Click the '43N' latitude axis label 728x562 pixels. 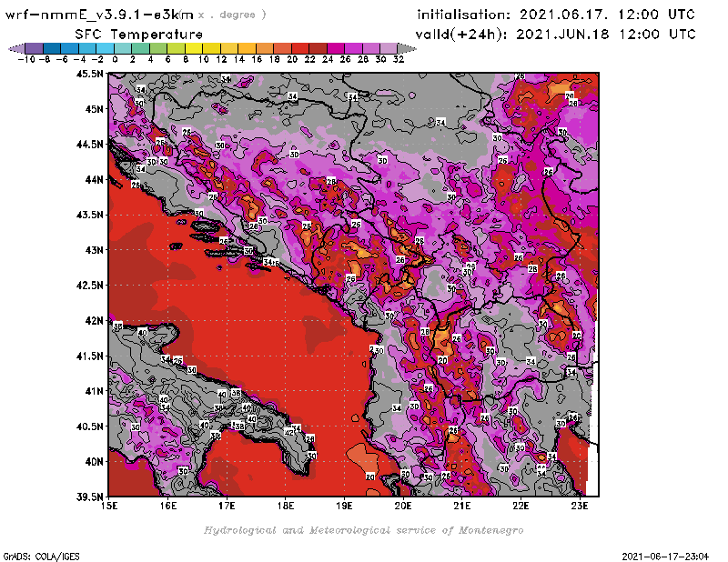95,250
